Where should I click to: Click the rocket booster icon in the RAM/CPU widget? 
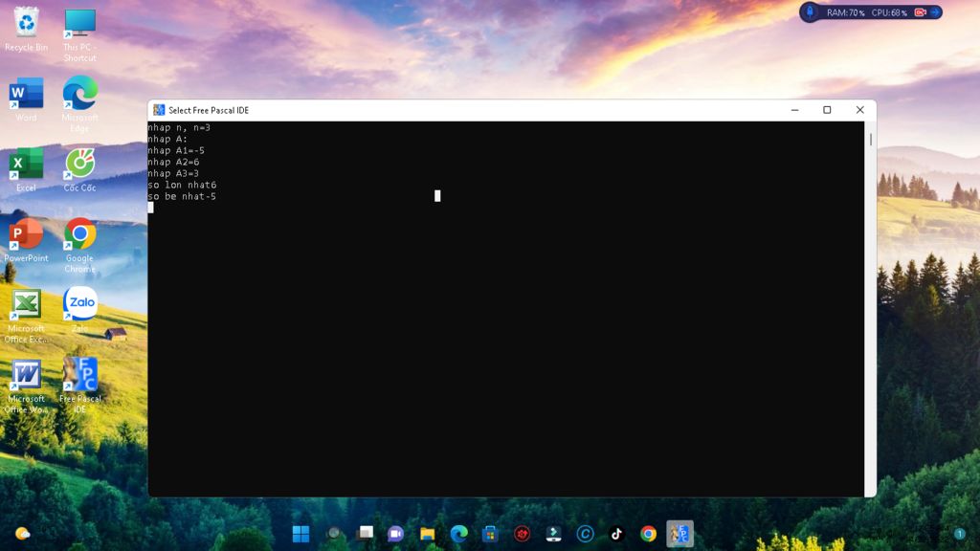[810, 11]
